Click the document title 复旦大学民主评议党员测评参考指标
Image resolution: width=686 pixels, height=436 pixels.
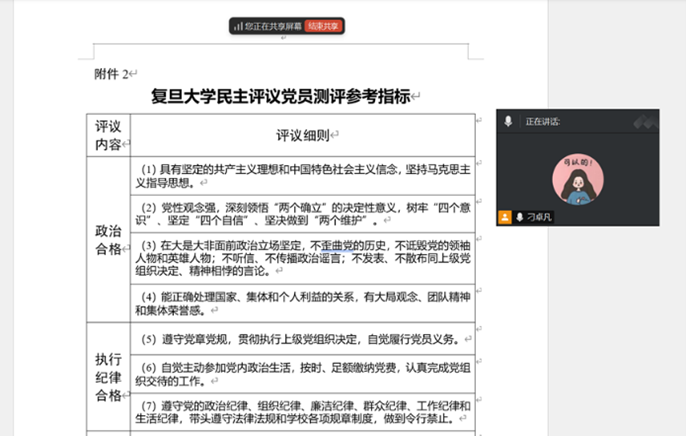[x=280, y=97]
